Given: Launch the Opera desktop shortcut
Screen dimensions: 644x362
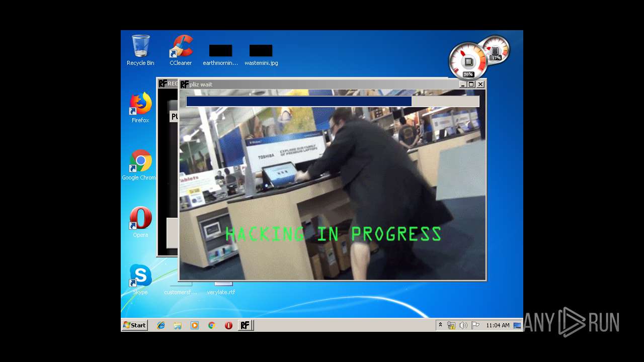Looking at the screenshot, I should 140,222.
